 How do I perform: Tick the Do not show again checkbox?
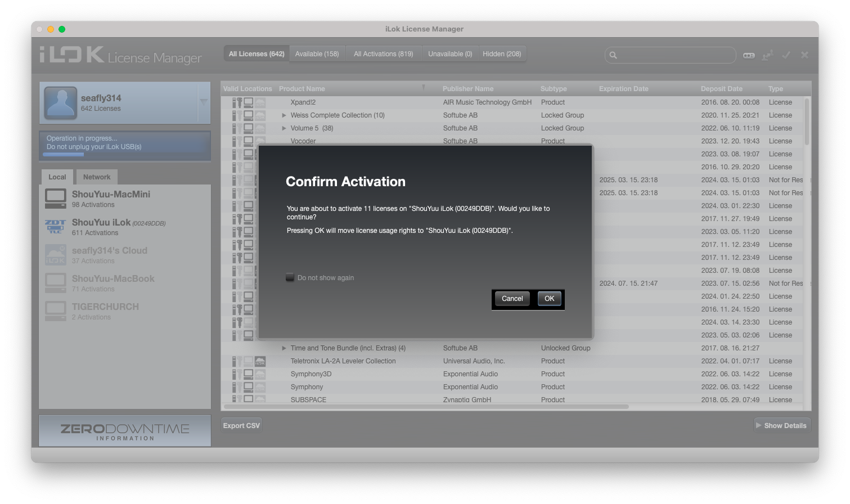coord(290,277)
